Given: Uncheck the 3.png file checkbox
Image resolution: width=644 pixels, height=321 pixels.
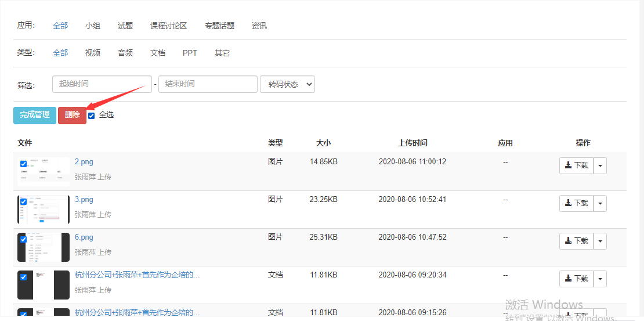Looking at the screenshot, I should (23, 201).
